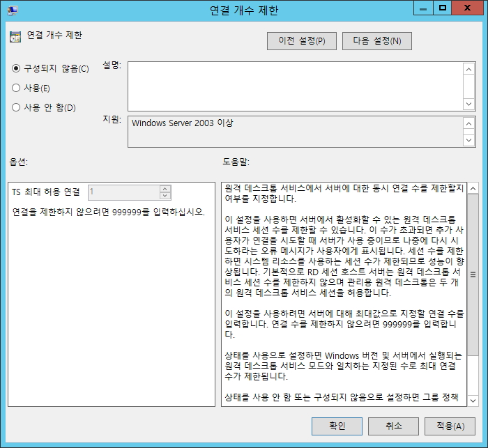Click the 도움말 vertical scrollbar thumb
The height and width of the screenshot is (448, 488).
[x=473, y=275]
